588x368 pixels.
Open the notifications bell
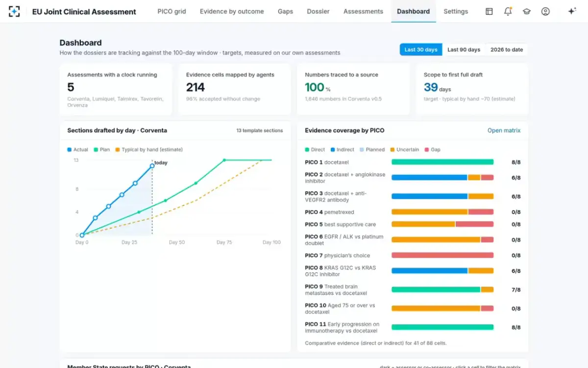click(x=508, y=11)
